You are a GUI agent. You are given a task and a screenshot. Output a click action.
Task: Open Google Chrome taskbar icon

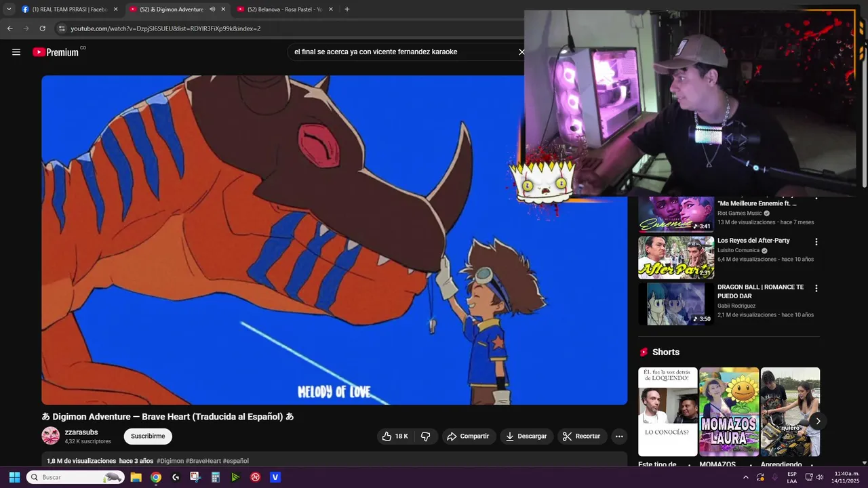click(x=156, y=477)
